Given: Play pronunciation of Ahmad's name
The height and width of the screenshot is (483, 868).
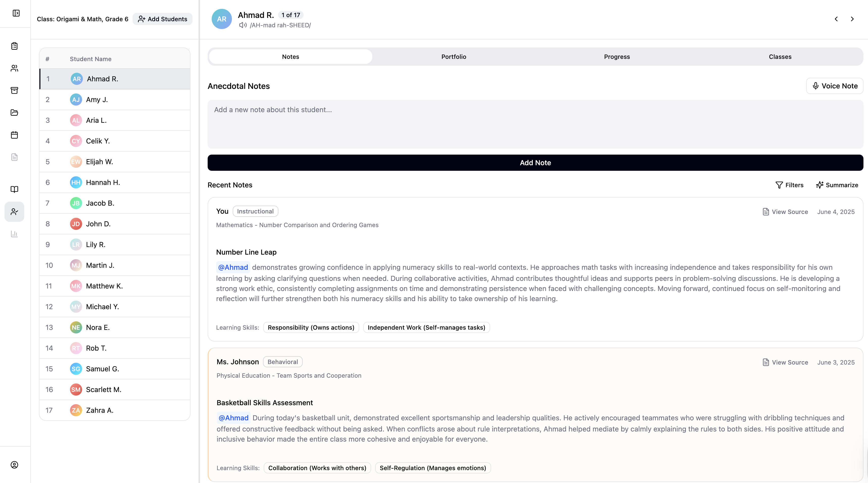Looking at the screenshot, I should pos(243,25).
